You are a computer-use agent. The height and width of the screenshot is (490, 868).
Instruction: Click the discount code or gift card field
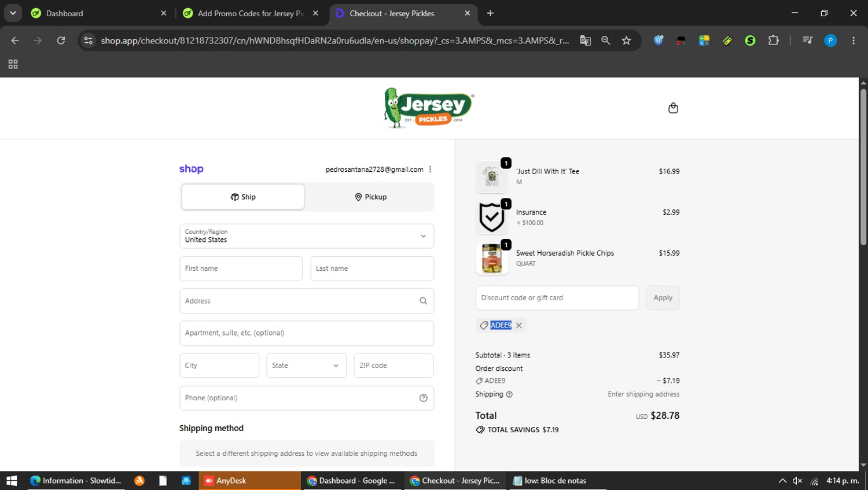click(x=557, y=298)
